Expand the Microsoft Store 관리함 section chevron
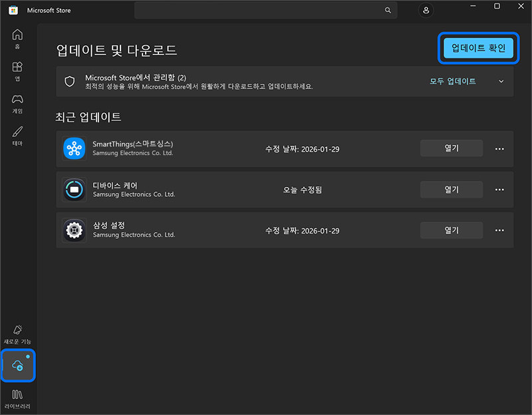Viewport: 532px width, 415px height. pos(502,80)
